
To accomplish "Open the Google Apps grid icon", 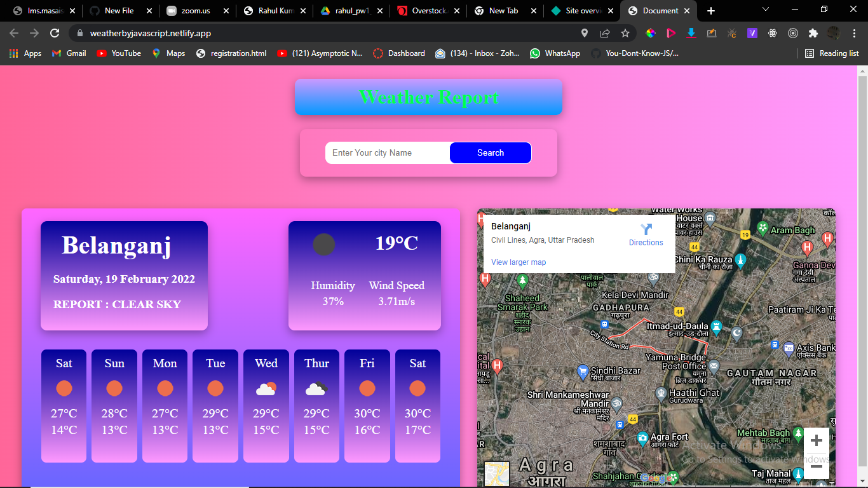I will click(x=13, y=53).
